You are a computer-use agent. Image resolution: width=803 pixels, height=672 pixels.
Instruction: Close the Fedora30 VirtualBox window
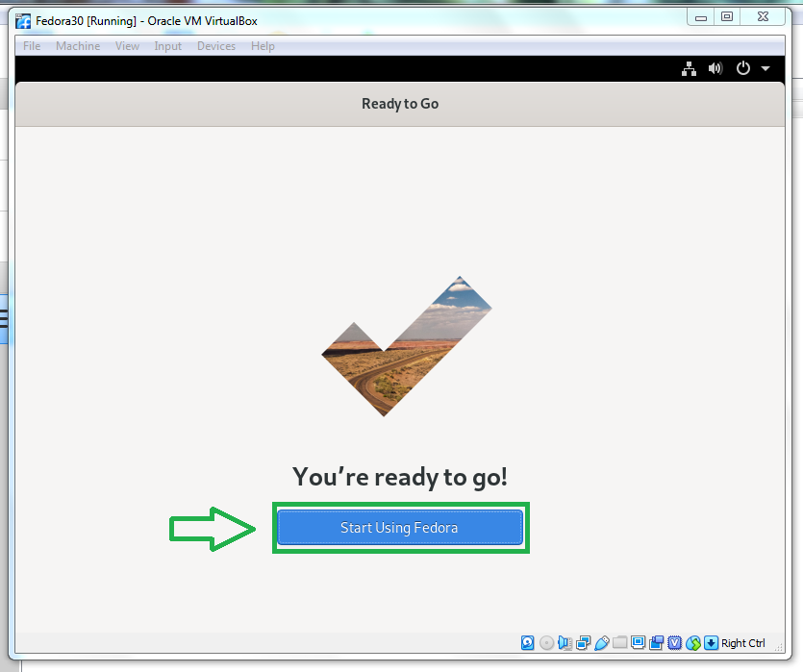(x=763, y=17)
